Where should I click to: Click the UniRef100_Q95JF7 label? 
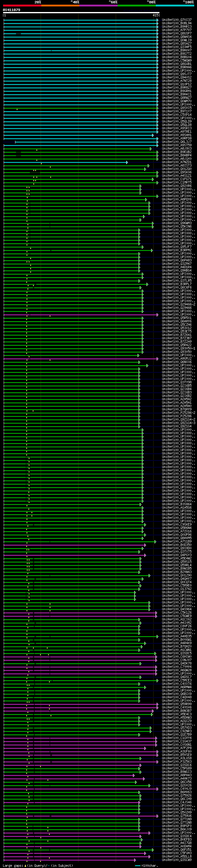tap(177, 247)
